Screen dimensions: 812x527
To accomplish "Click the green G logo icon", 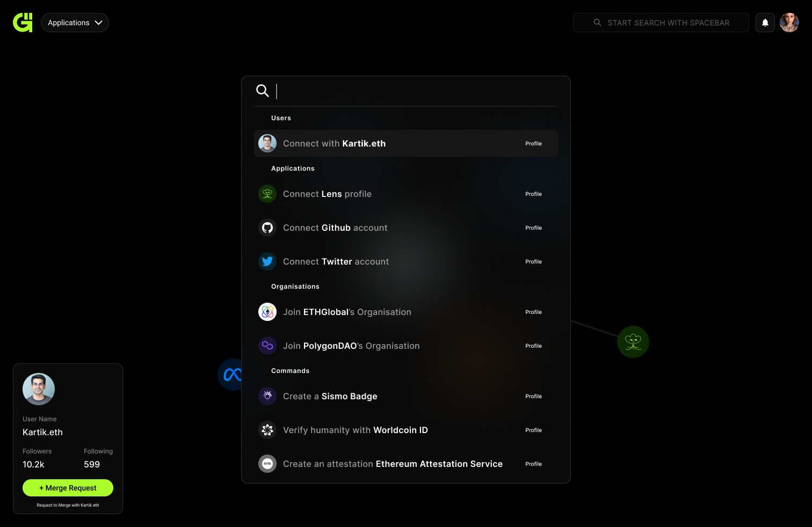I will [x=23, y=23].
